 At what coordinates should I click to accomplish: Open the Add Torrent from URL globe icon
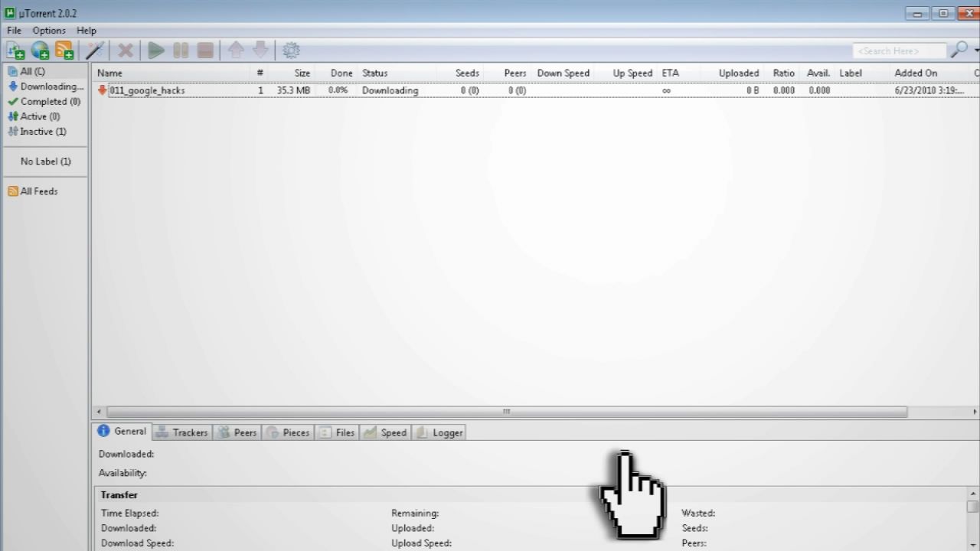(x=40, y=50)
